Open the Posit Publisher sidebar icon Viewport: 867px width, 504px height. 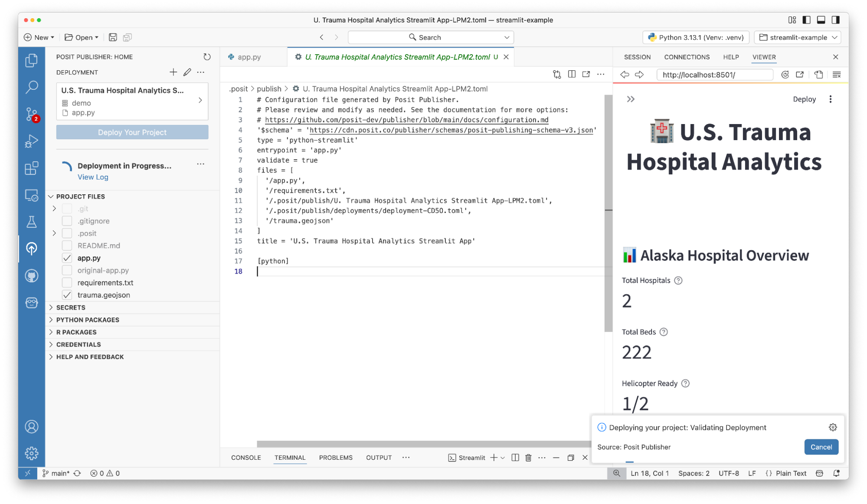pos(31,249)
